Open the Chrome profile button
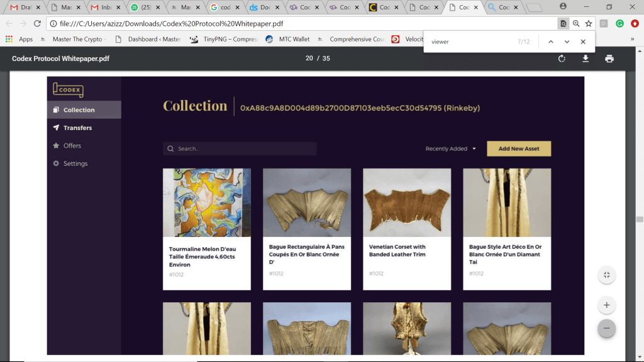The width and height of the screenshot is (644, 362). [x=563, y=6]
